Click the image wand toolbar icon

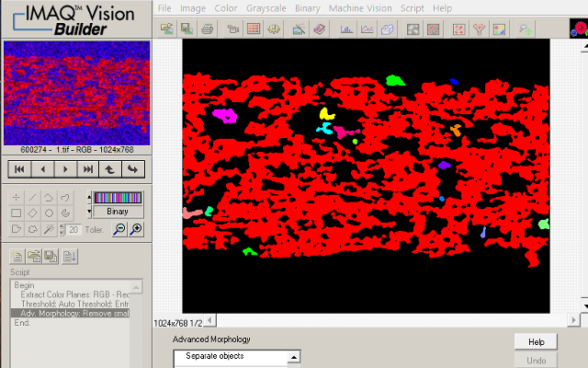(299, 29)
